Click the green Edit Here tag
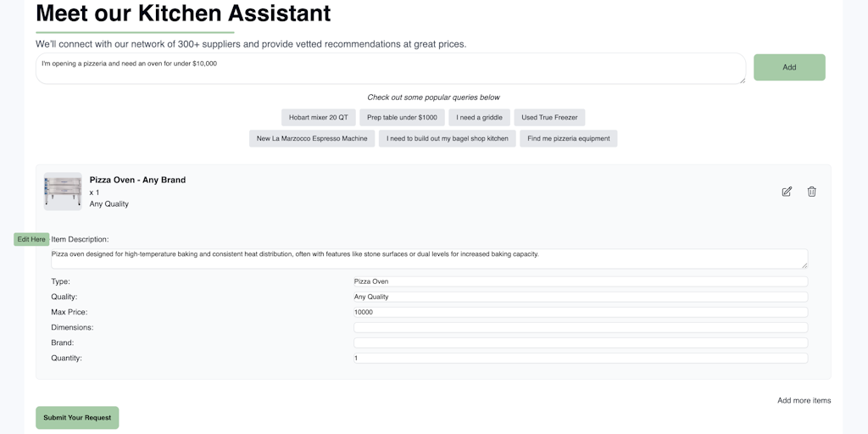The width and height of the screenshot is (868, 434). [x=31, y=239]
